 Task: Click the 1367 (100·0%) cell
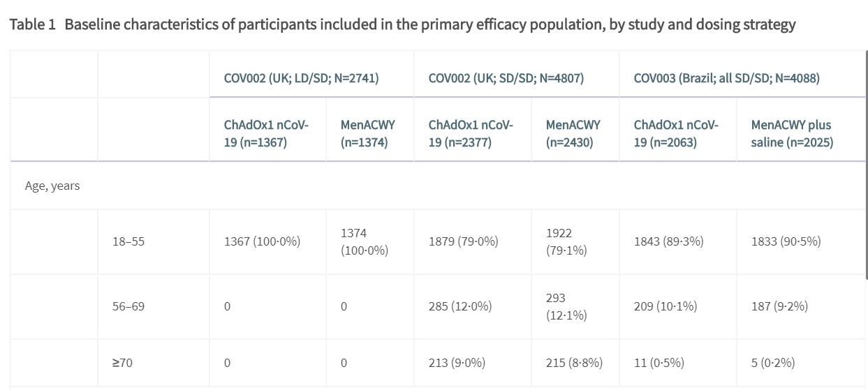pos(262,241)
